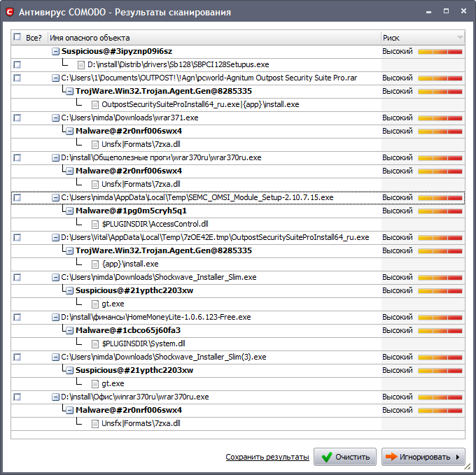Screen dimensions: 476x475
Task: Check the box for Общеполезные проги wrar370ru.exe
Action: click(x=17, y=157)
